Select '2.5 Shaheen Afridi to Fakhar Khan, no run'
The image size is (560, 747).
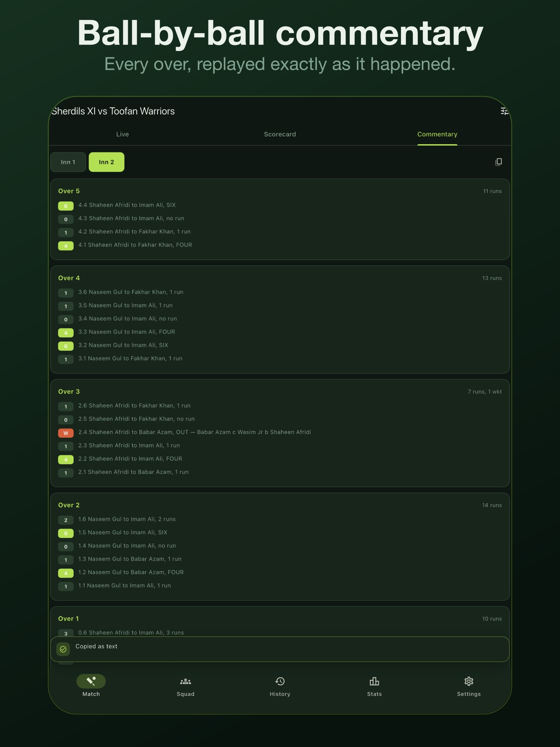tap(136, 419)
